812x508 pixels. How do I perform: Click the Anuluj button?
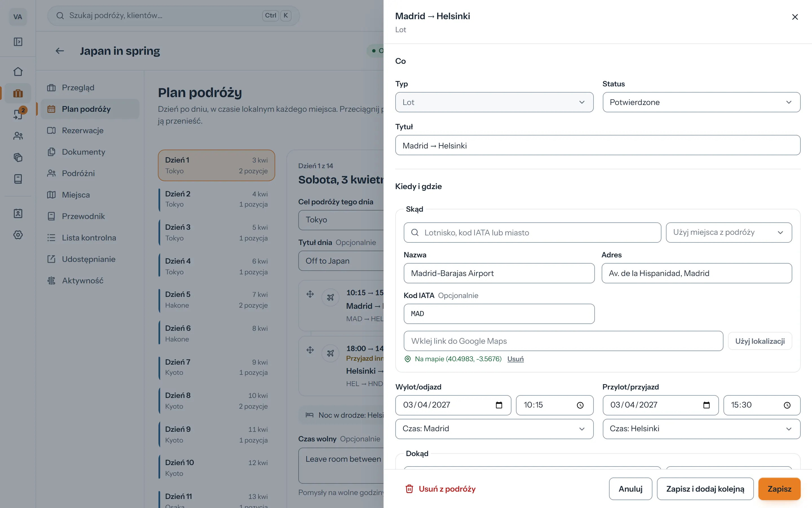tap(630, 489)
